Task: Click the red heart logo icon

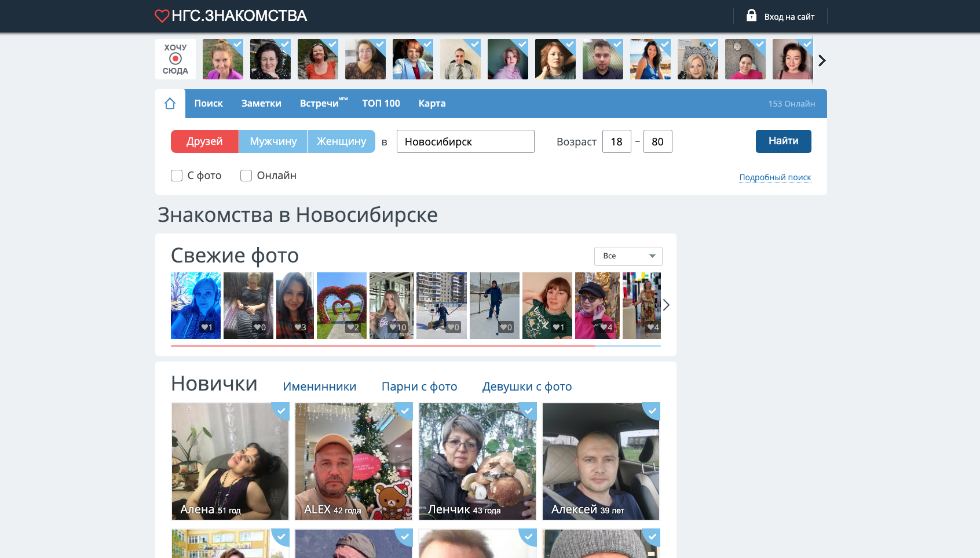Action: pos(162,16)
